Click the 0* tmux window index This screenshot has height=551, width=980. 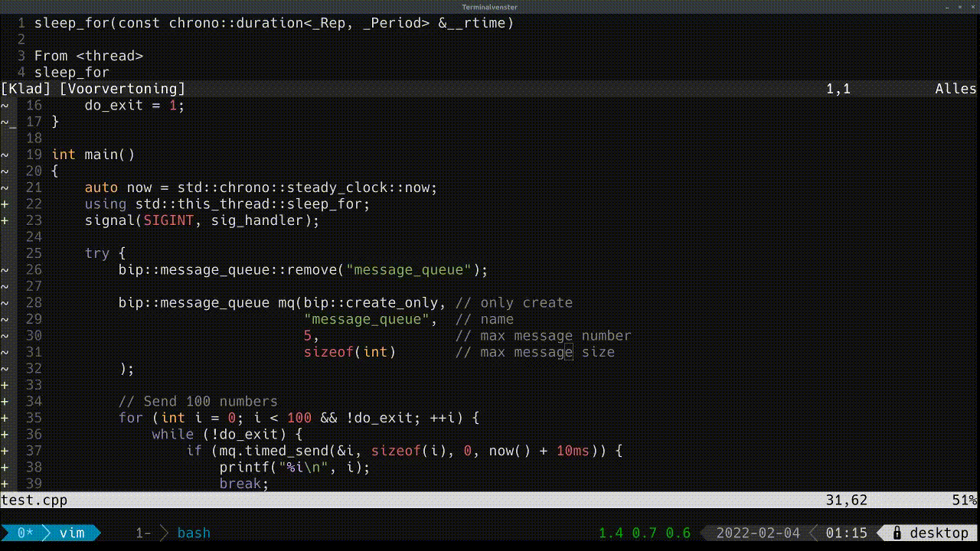[25, 533]
